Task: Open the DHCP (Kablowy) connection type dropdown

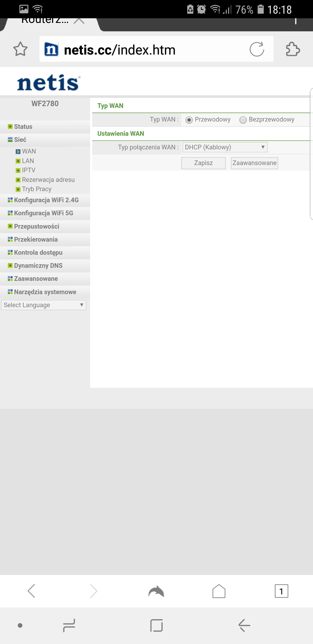Action: (x=225, y=147)
